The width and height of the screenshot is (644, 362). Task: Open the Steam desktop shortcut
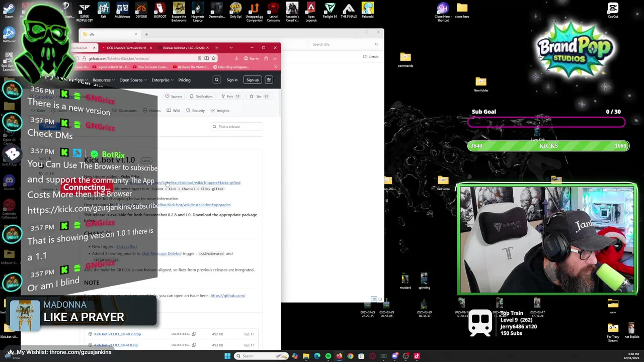click(9, 10)
